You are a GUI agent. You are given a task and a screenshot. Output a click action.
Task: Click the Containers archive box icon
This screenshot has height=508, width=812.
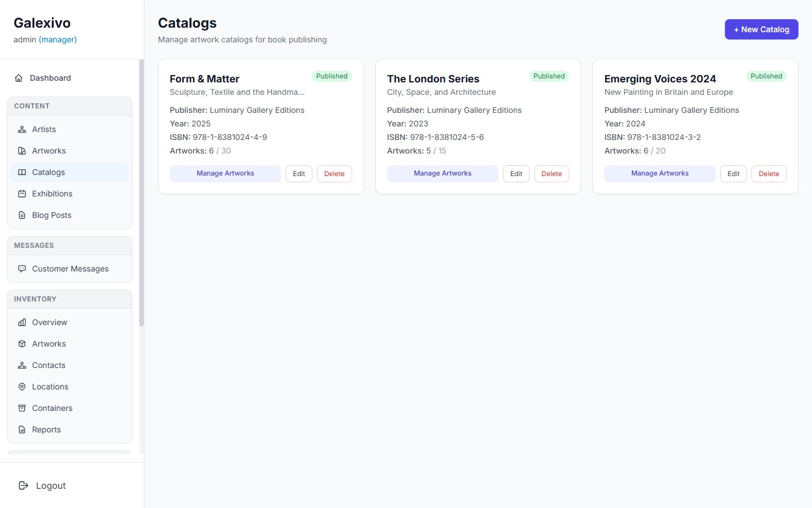[22, 408]
